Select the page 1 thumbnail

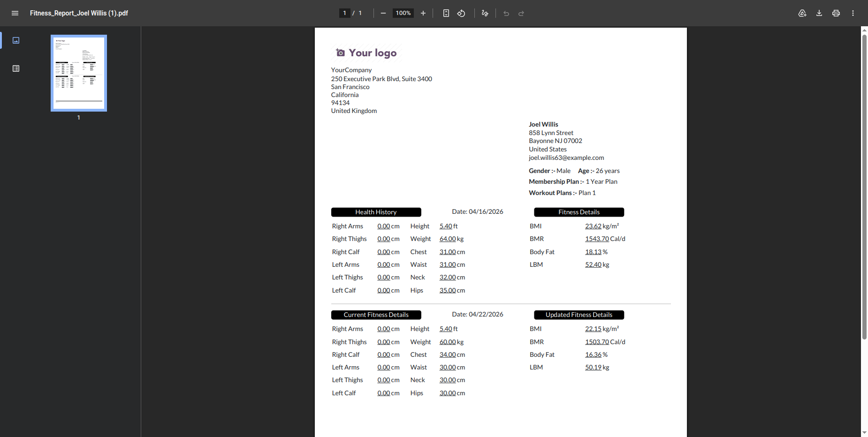pyautogui.click(x=79, y=73)
